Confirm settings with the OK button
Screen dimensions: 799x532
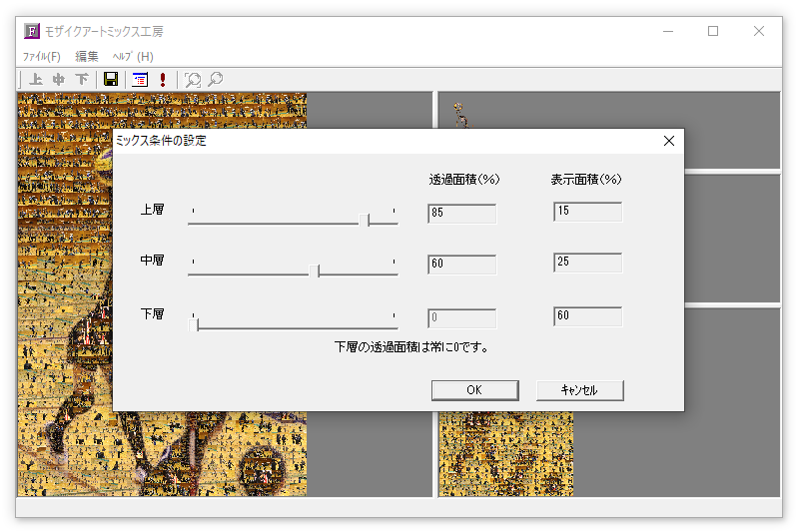[475, 390]
